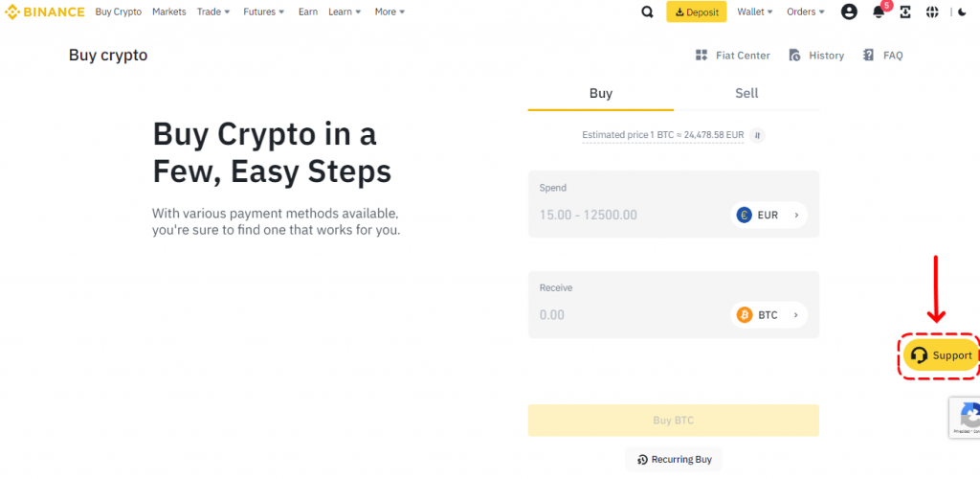Image resolution: width=980 pixels, height=479 pixels.
Task: Expand the EUR currency selector
Action: (768, 216)
